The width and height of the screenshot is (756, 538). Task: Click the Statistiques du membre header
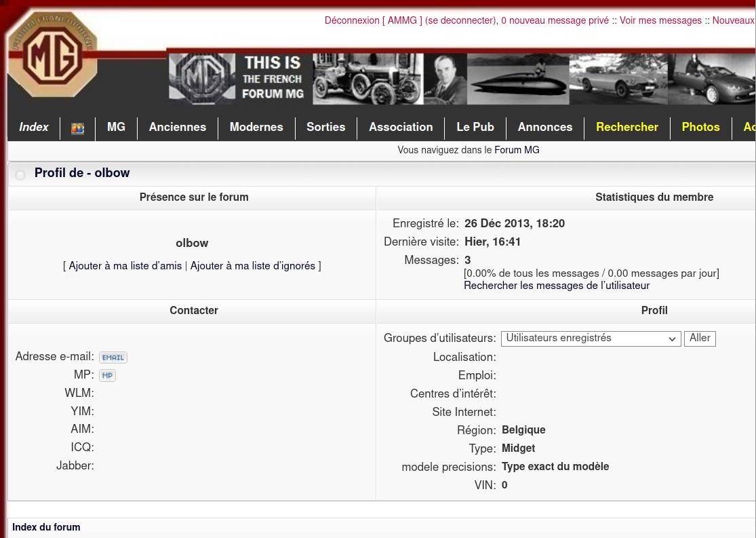tap(654, 197)
